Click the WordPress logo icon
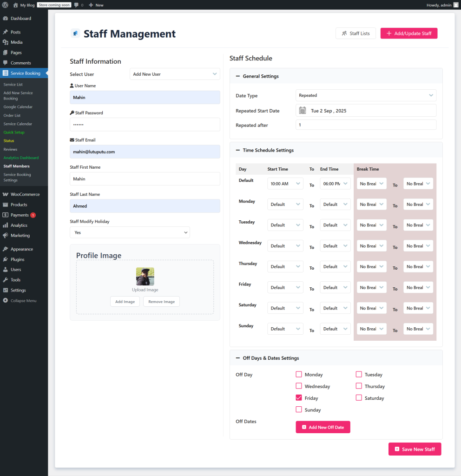The height and width of the screenshot is (476, 461). pos(6,5)
